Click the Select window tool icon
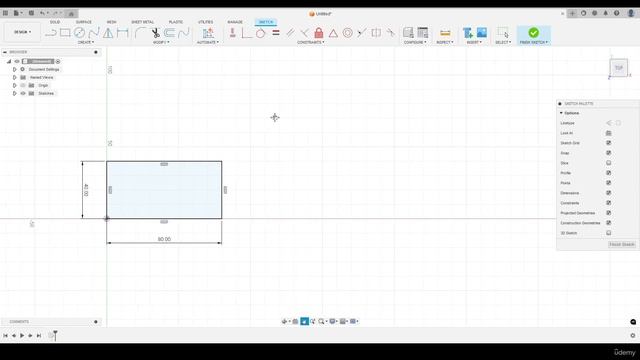This screenshot has height=360, width=640. 503,33
